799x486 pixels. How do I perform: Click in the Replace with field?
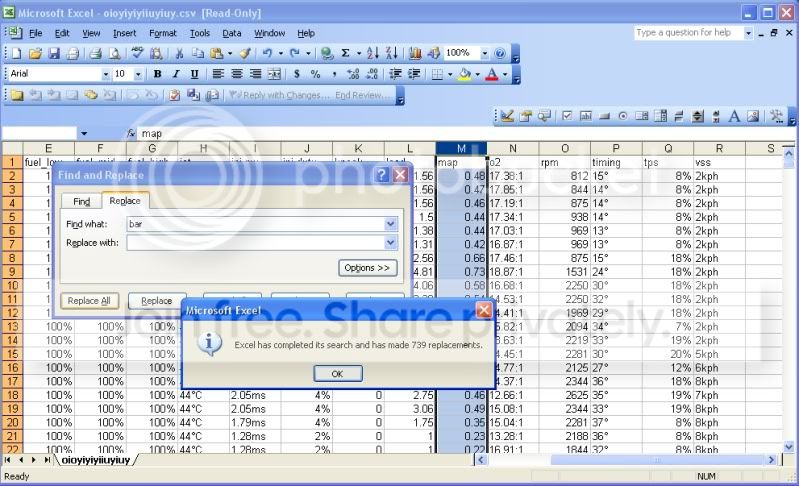(256, 242)
